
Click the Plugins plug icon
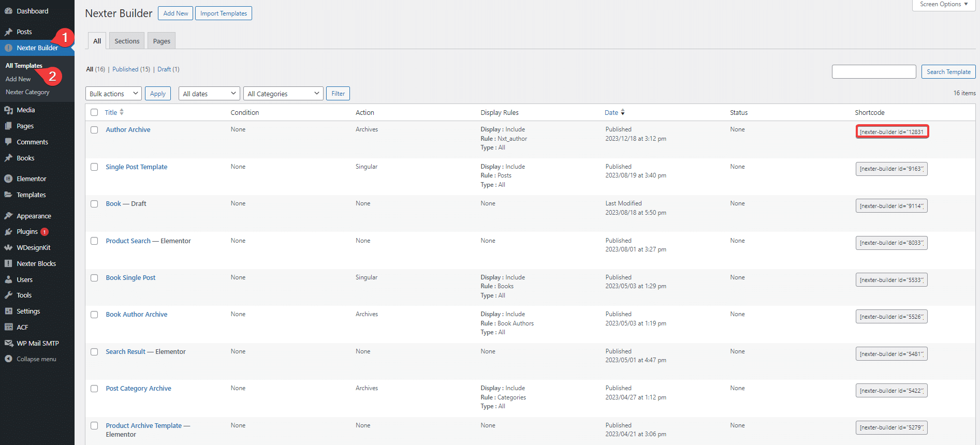click(x=8, y=231)
